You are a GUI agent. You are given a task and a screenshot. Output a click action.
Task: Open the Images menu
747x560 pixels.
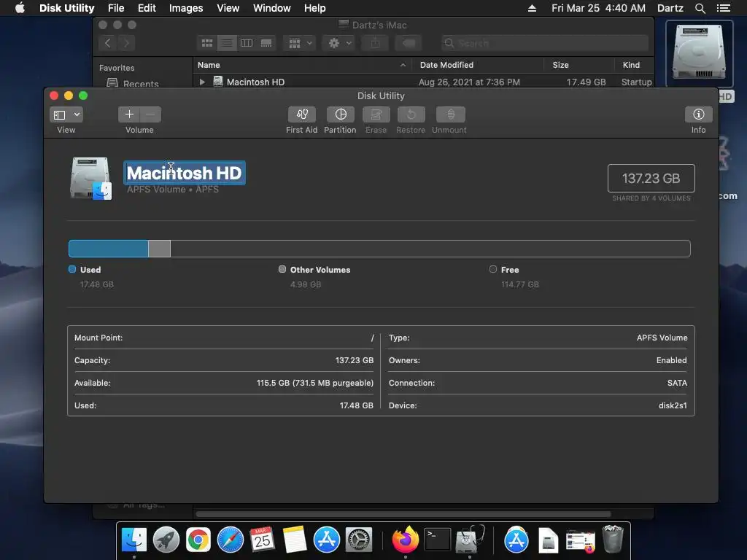point(186,8)
